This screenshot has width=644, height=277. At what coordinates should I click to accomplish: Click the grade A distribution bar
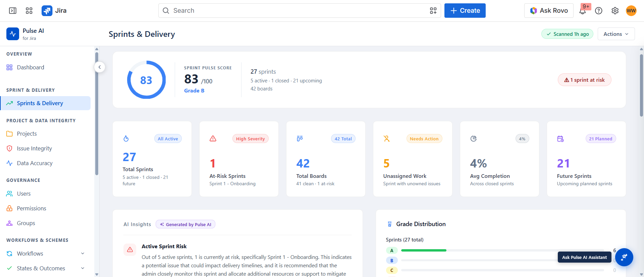502,250
